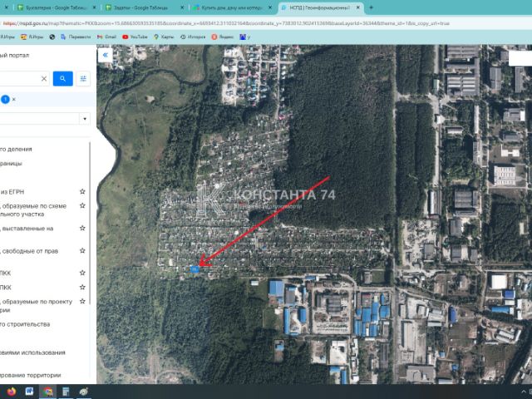
Task: Close the 'Бухгалтерия - Google Таблицы' tab
Action: tap(94, 7)
